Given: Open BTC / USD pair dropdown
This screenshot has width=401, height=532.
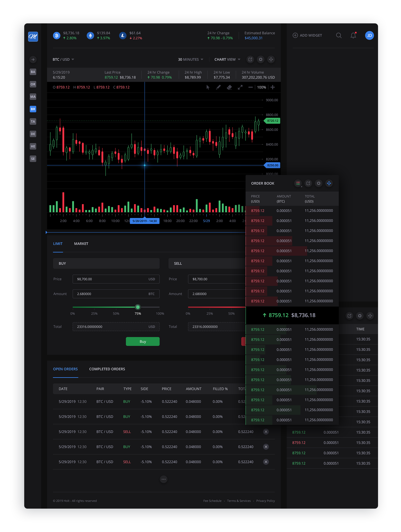Looking at the screenshot, I should pyautogui.click(x=63, y=59).
